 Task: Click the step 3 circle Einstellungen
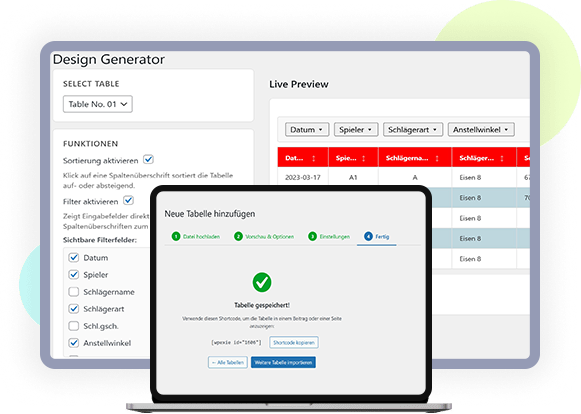click(312, 236)
